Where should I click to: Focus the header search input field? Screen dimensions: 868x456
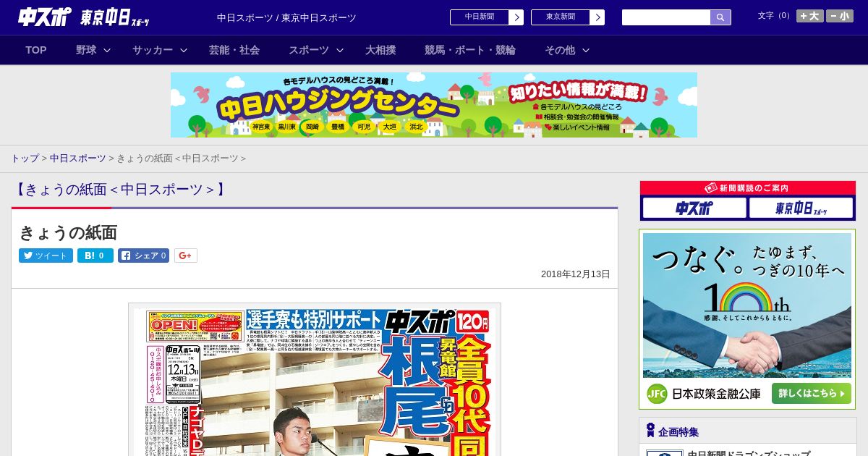point(666,17)
